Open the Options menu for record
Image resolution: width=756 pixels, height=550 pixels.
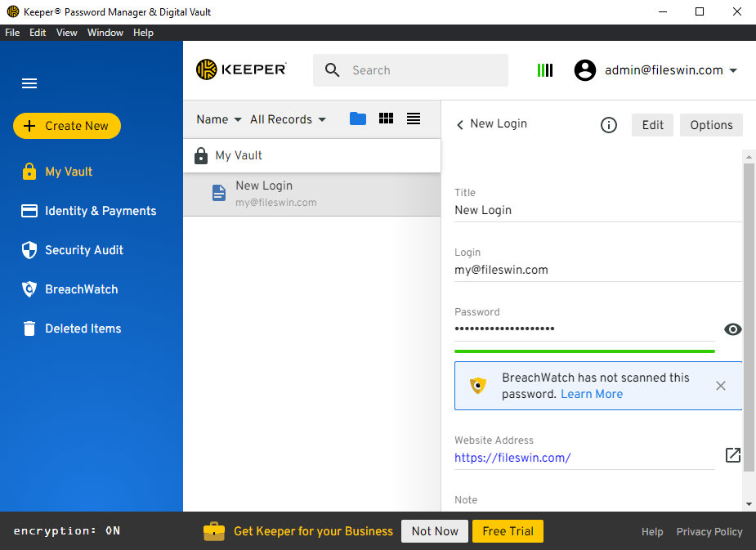tap(711, 125)
